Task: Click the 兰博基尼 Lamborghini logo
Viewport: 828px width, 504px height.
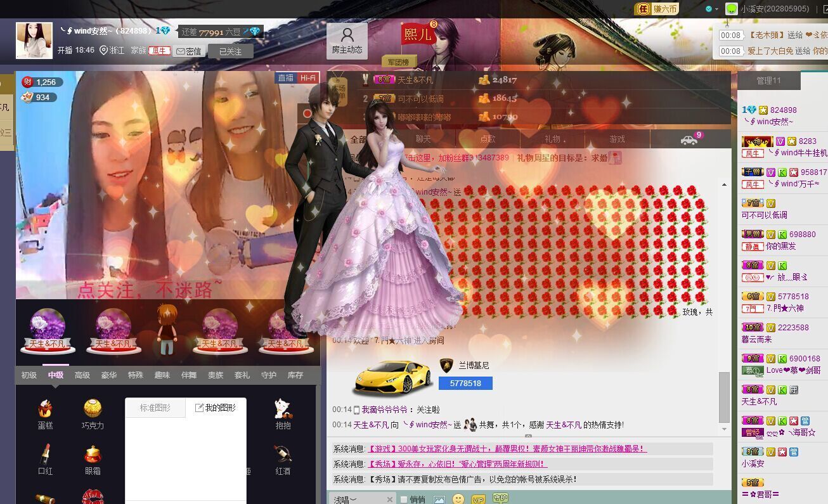Action: (446, 365)
